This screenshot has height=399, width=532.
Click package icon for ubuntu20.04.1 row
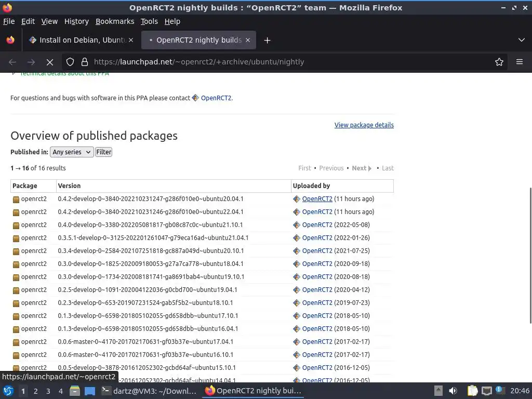[x=16, y=199]
